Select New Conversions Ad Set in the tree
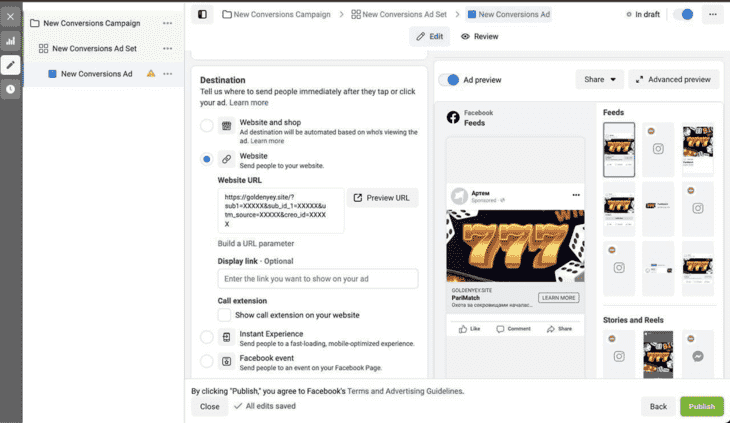This screenshot has width=730, height=423. click(x=95, y=48)
